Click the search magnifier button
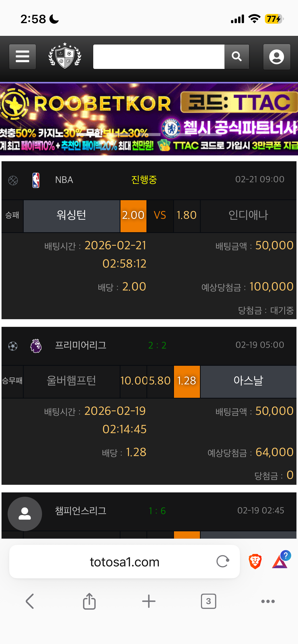Image resolution: width=298 pixels, height=644 pixels. 237,56
